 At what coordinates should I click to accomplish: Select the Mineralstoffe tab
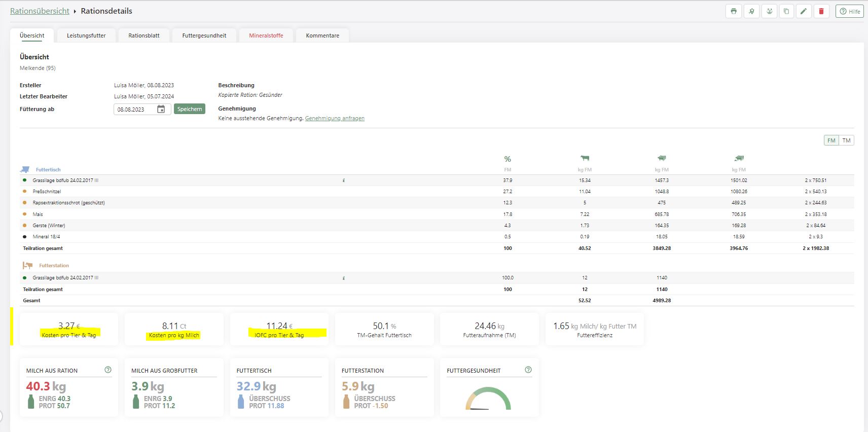pos(266,35)
